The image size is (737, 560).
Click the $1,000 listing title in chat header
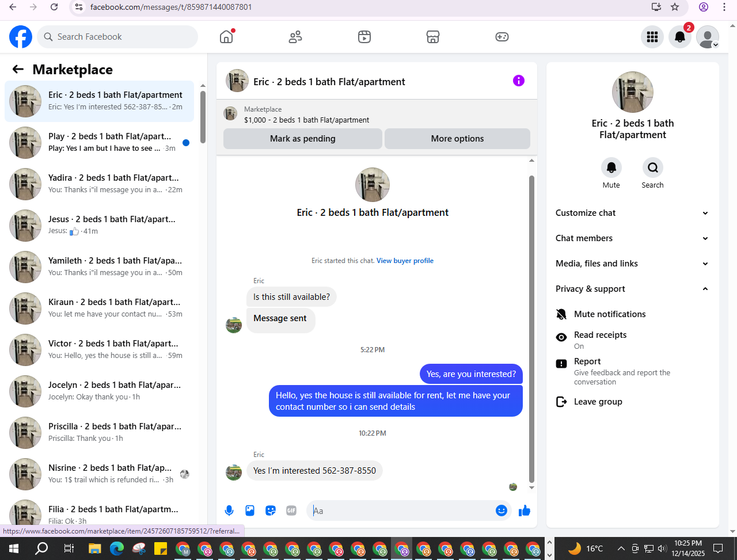click(x=307, y=120)
